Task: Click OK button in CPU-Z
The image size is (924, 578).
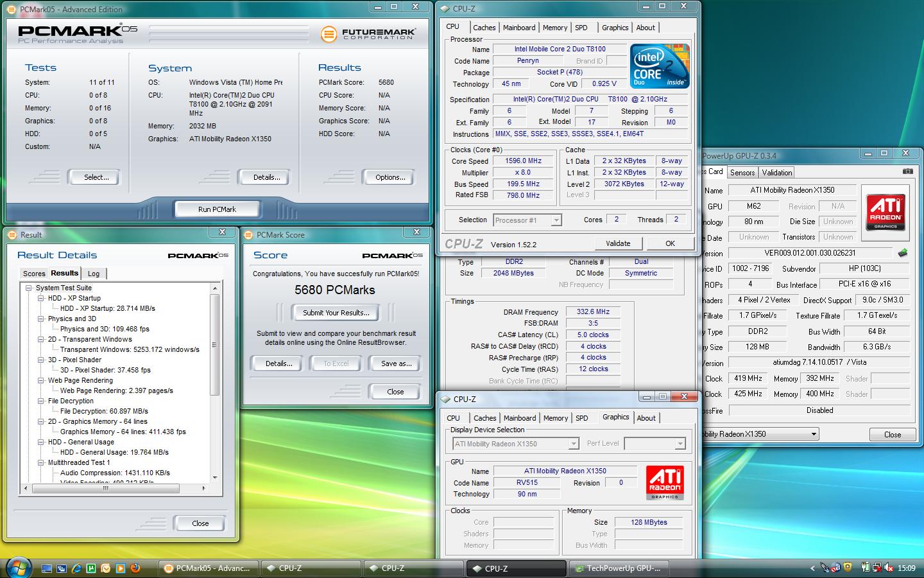Action: (670, 243)
